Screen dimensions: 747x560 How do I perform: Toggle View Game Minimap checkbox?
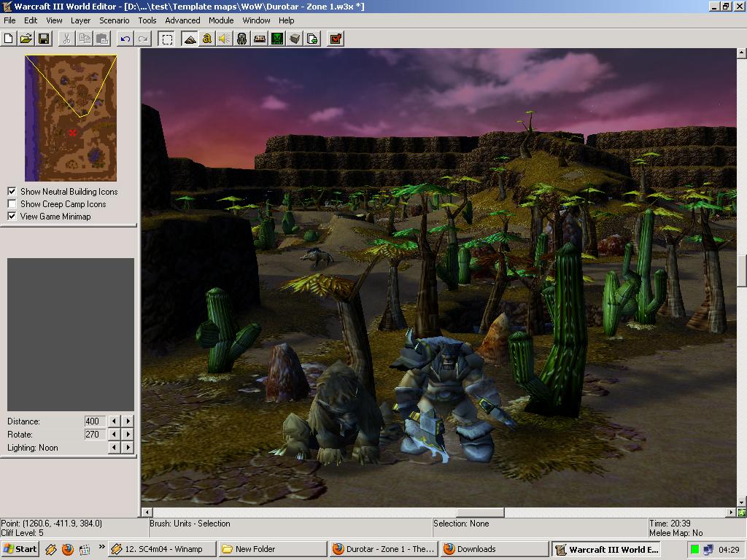pos(12,216)
